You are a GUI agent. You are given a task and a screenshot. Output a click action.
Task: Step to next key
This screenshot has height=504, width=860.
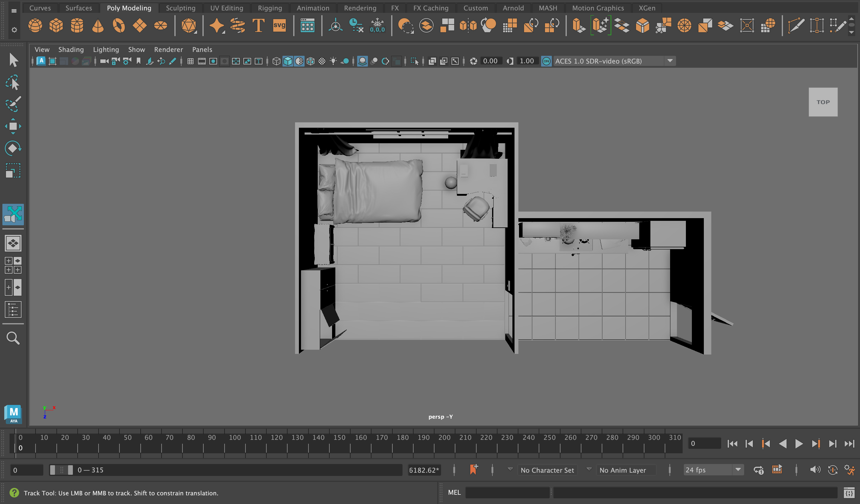pos(816,444)
